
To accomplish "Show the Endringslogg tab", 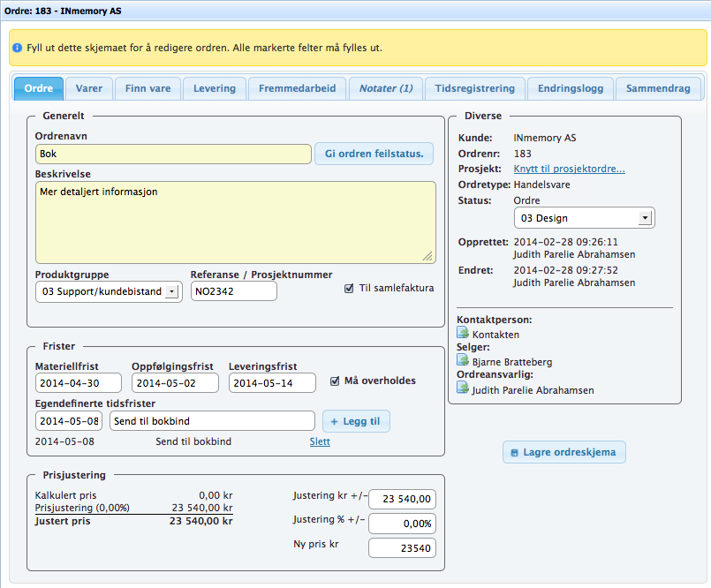I will coord(571,88).
